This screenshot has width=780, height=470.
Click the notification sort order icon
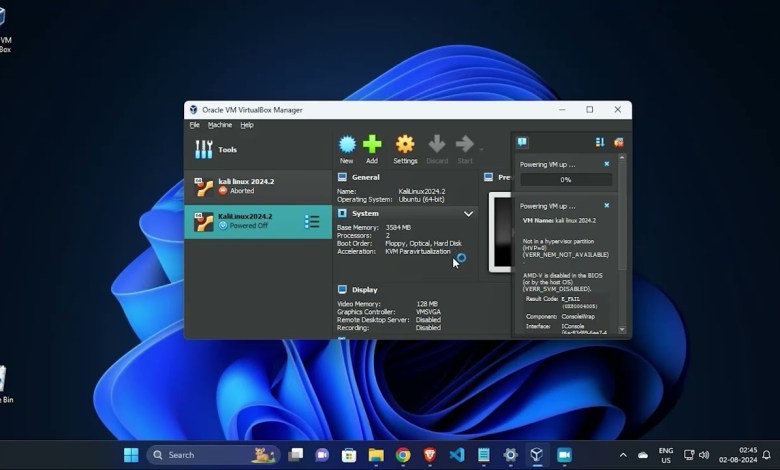600,142
